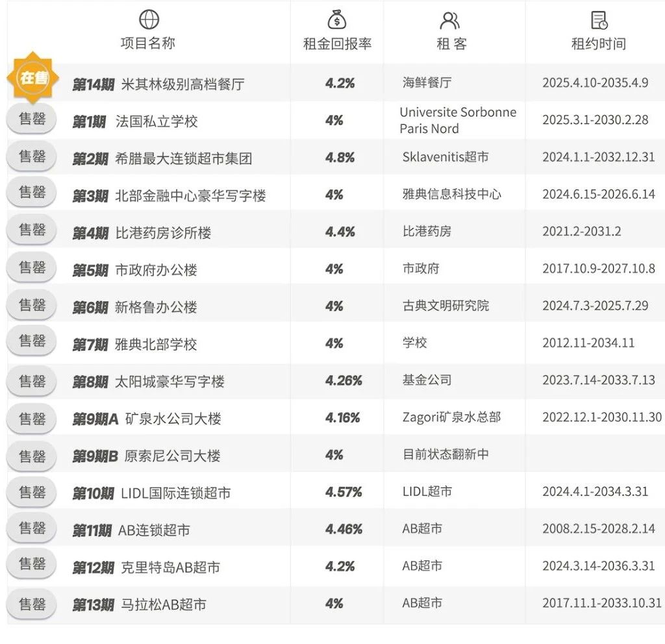This screenshot has height=644, width=665.
Task: Click lease period 2017.10.9-2027.10.8
Action: point(598,269)
